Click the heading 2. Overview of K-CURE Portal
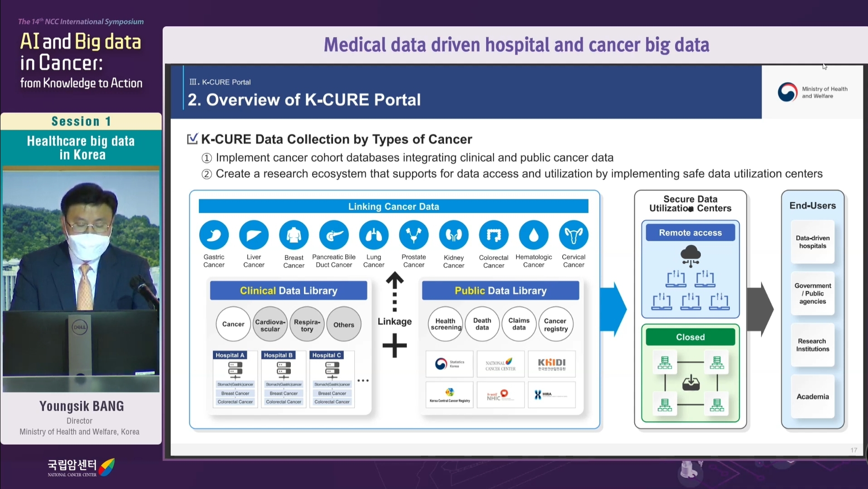This screenshot has width=868, height=489. point(304,100)
